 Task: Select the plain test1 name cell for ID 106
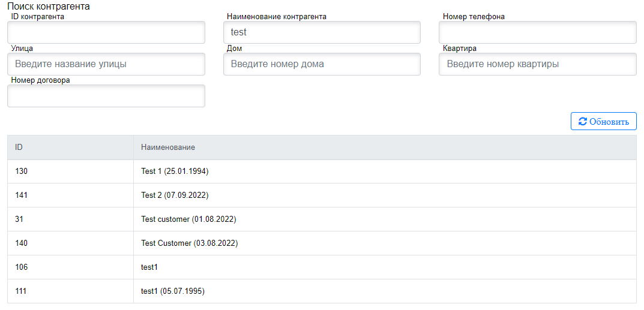pos(385,267)
